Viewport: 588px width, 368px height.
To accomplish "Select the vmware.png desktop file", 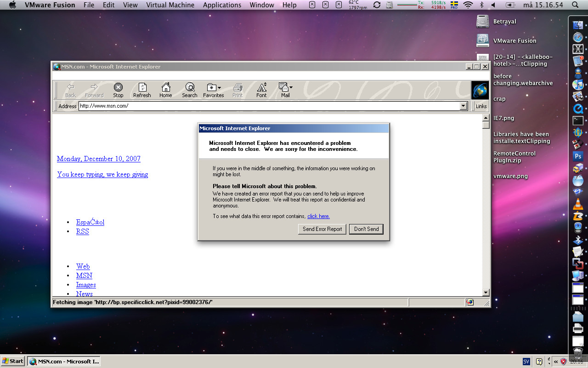I will point(510,176).
